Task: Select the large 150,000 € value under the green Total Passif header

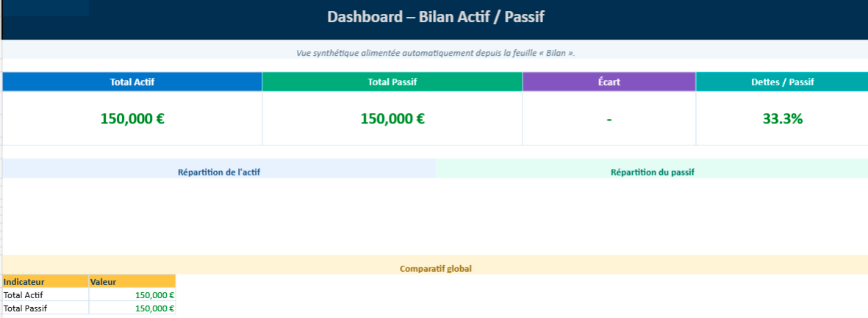Action: (x=392, y=118)
